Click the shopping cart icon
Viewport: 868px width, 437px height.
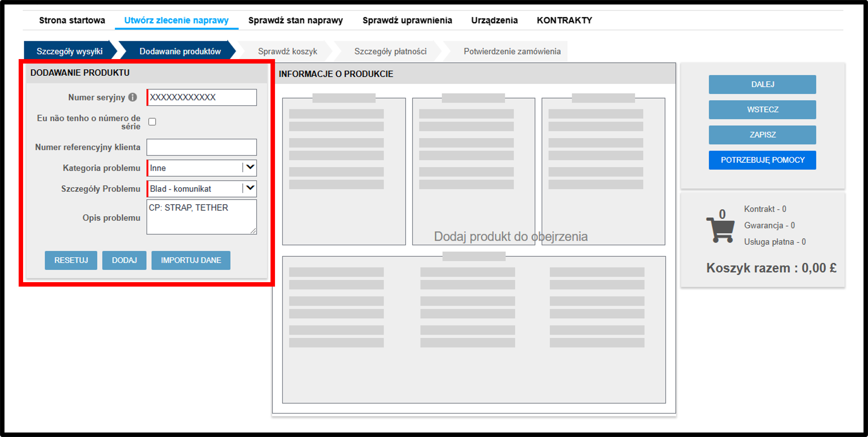721,230
